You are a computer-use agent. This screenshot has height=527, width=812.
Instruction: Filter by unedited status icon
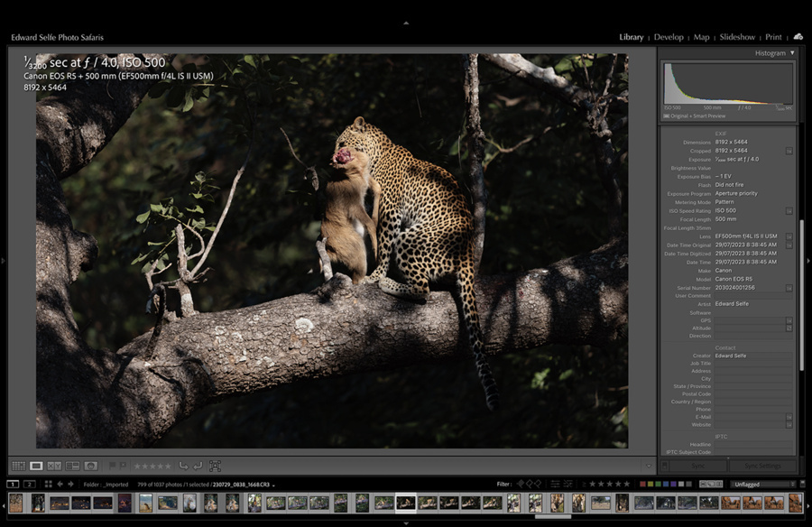click(568, 484)
